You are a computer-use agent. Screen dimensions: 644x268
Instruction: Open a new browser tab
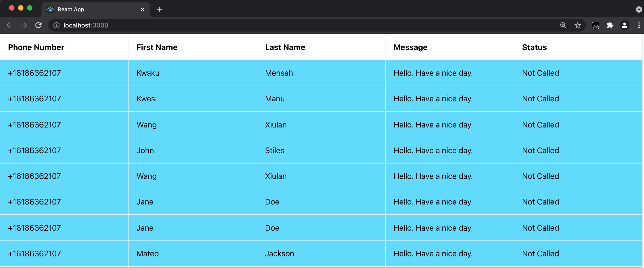159,9
